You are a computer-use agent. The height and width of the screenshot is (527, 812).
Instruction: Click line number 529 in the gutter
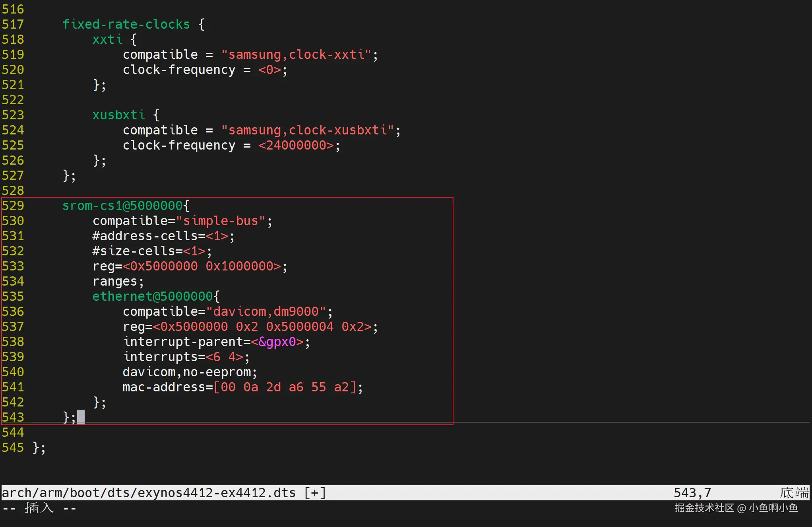coord(13,206)
